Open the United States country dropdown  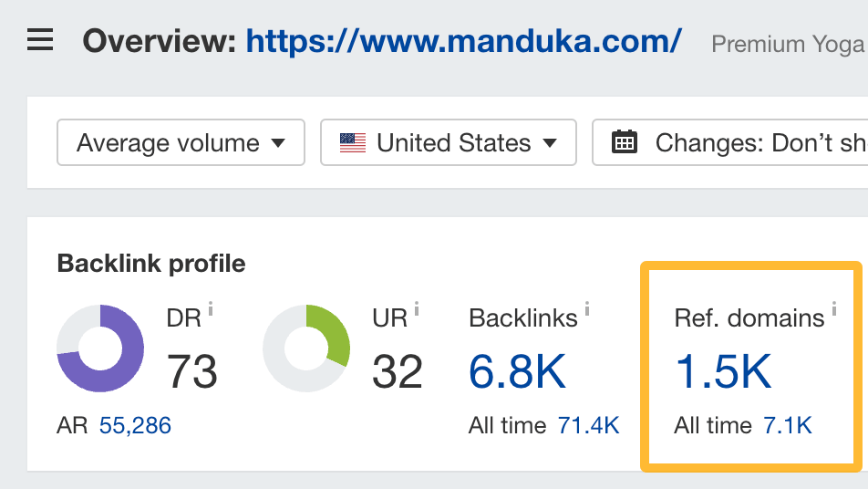[x=448, y=142]
